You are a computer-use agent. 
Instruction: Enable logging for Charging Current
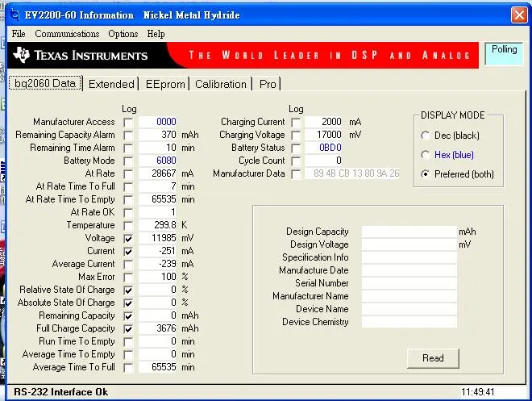296,122
